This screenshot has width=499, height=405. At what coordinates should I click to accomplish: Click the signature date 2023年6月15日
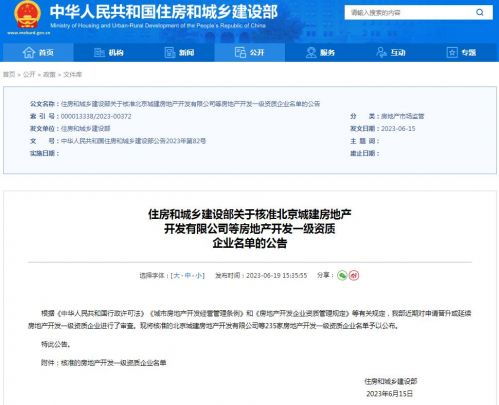[389, 394]
